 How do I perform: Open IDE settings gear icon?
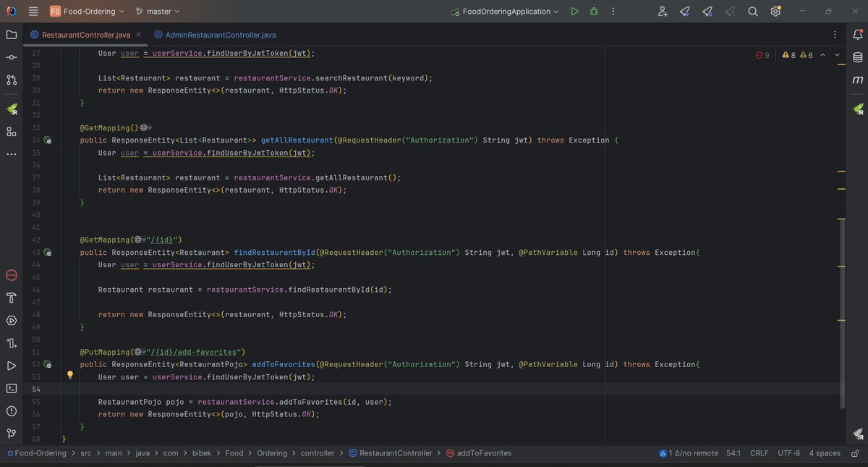(x=775, y=12)
